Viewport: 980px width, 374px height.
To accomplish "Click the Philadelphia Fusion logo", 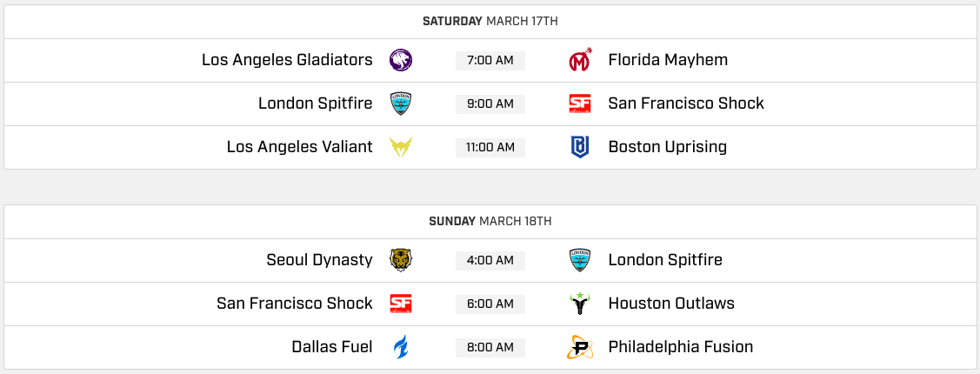I will 580,346.
